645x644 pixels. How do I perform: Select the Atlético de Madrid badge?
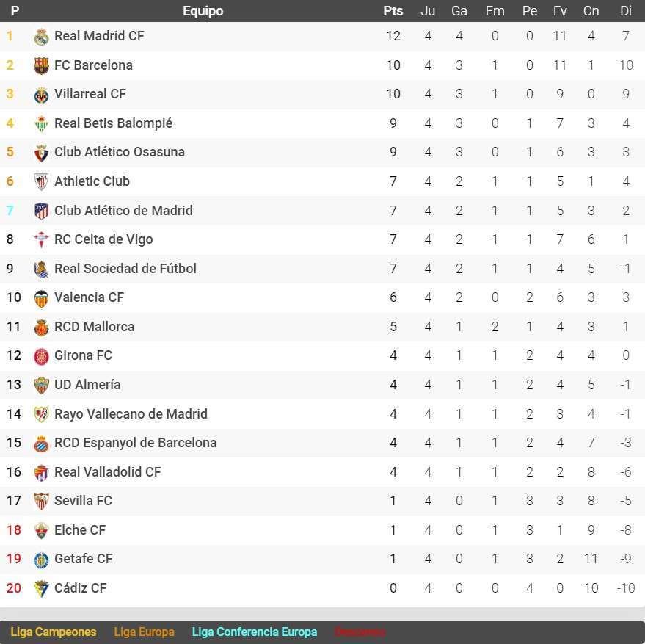click(41, 210)
